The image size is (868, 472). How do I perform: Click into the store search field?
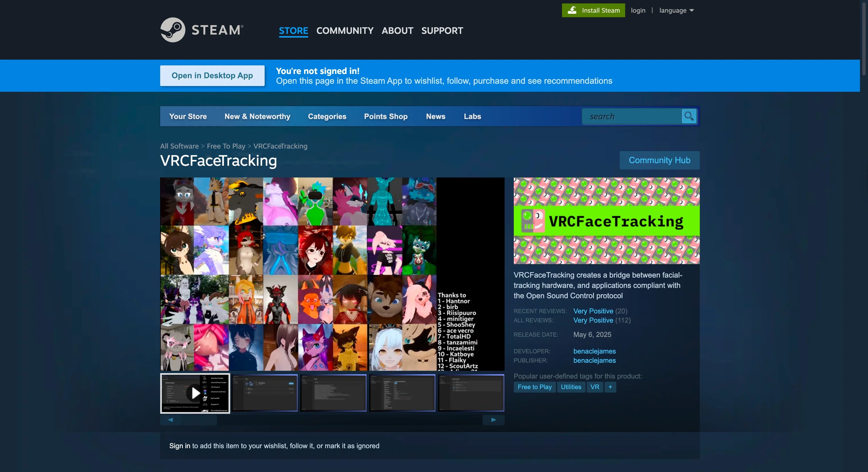pos(632,116)
